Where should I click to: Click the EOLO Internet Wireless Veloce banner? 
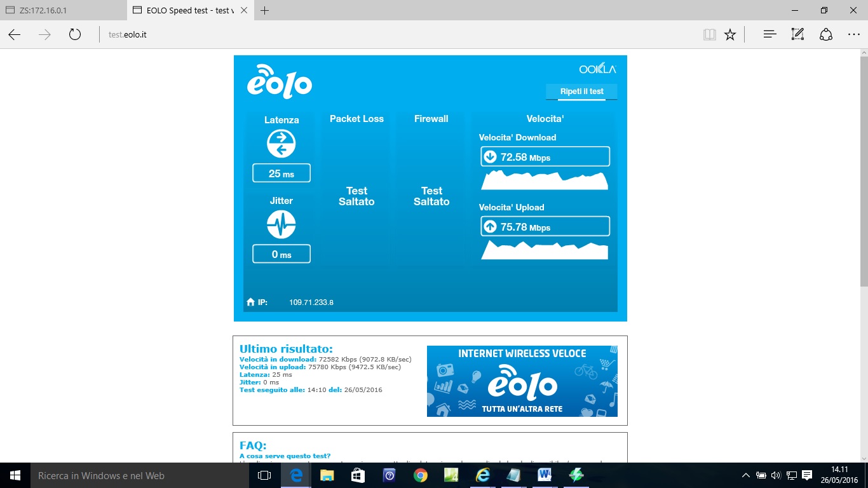pyautogui.click(x=522, y=381)
